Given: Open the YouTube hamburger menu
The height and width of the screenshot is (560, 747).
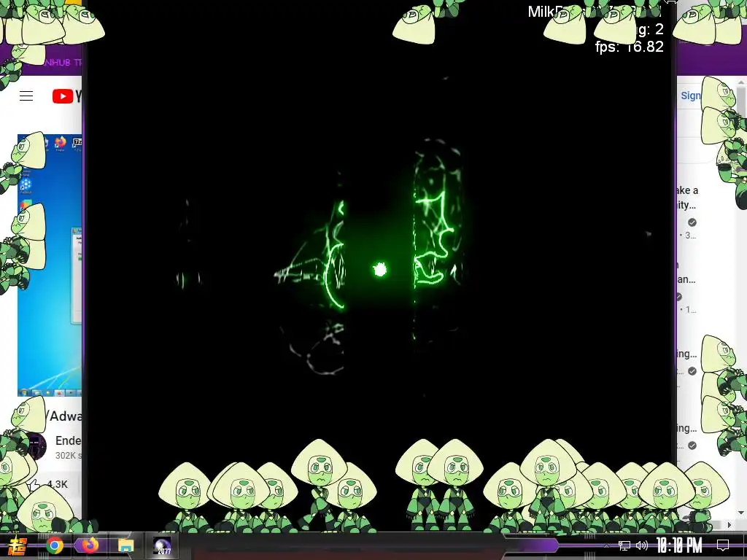Looking at the screenshot, I should click(26, 96).
